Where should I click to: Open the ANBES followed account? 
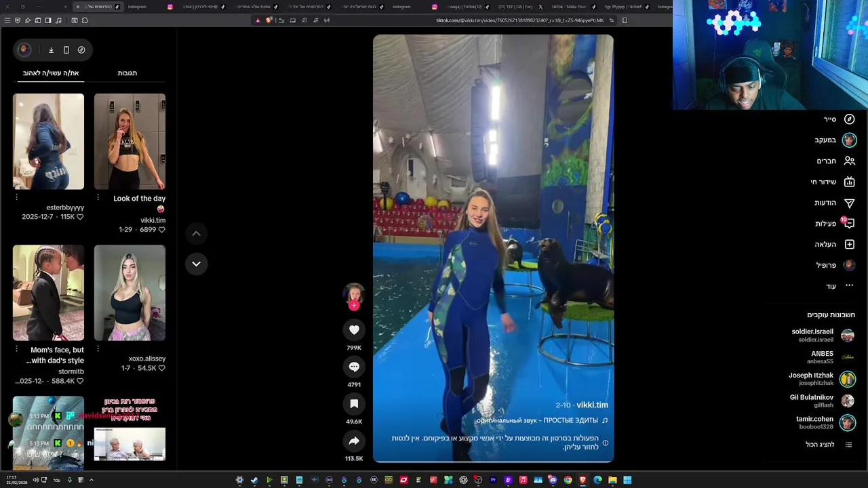click(830, 357)
